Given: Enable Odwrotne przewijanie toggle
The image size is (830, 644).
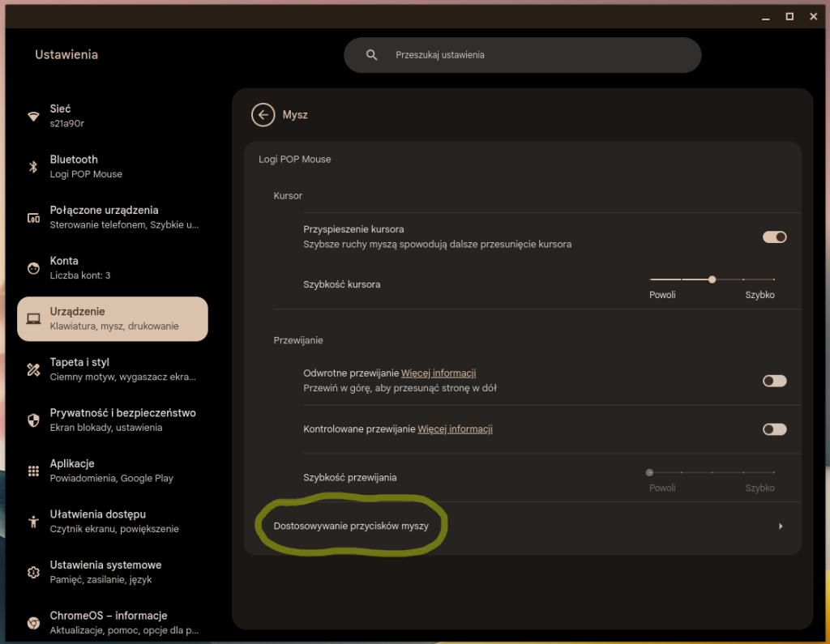Looking at the screenshot, I should [x=774, y=381].
